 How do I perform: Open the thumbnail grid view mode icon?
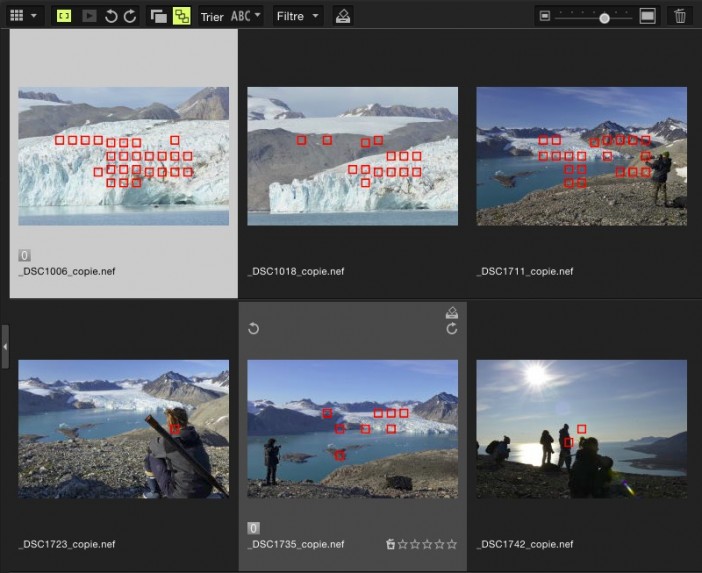17,16
